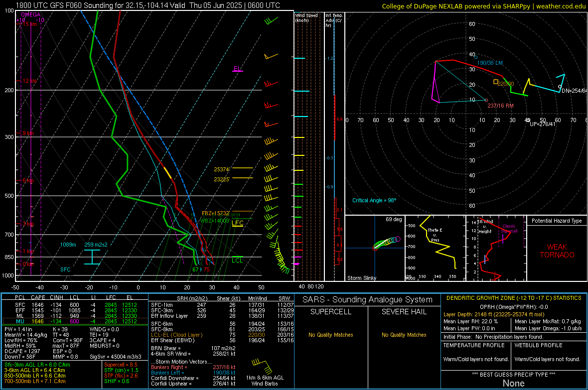Click the cyan effective inflow layer bracket

92,257
